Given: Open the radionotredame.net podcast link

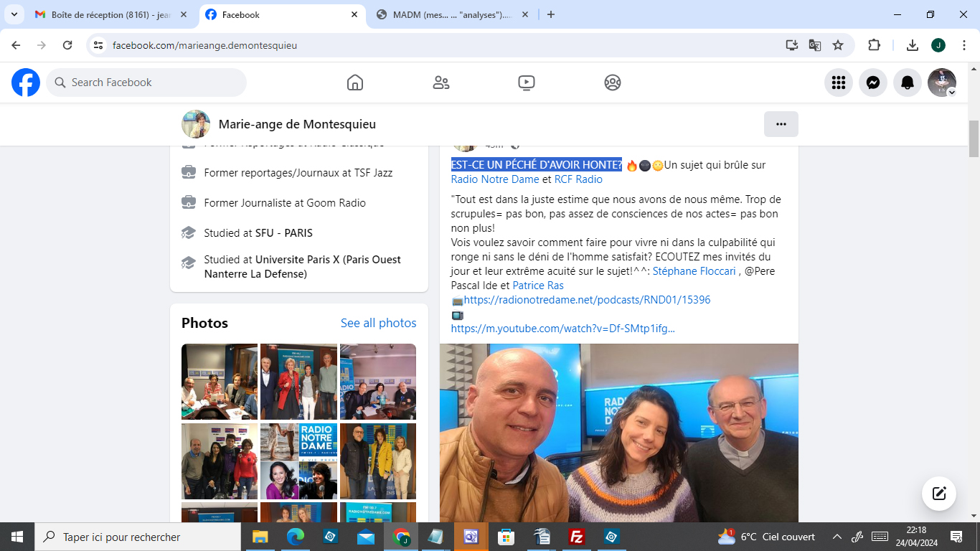Looking at the screenshot, I should click(x=587, y=300).
